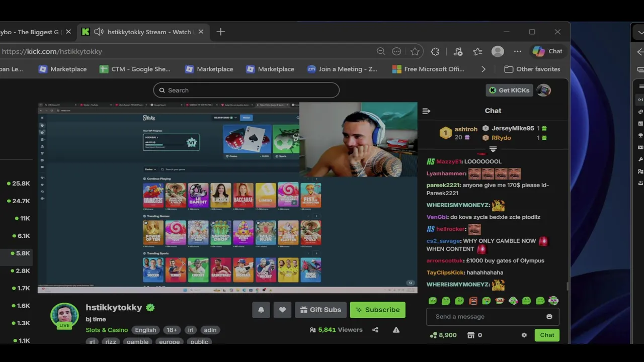Open the hstikkytokky channel name

point(114,308)
